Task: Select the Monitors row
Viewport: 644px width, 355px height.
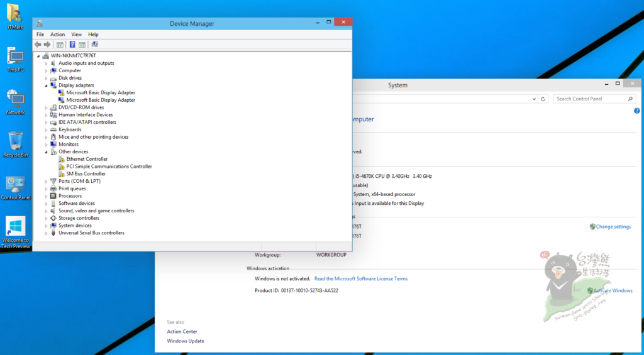Action: pyautogui.click(x=68, y=145)
